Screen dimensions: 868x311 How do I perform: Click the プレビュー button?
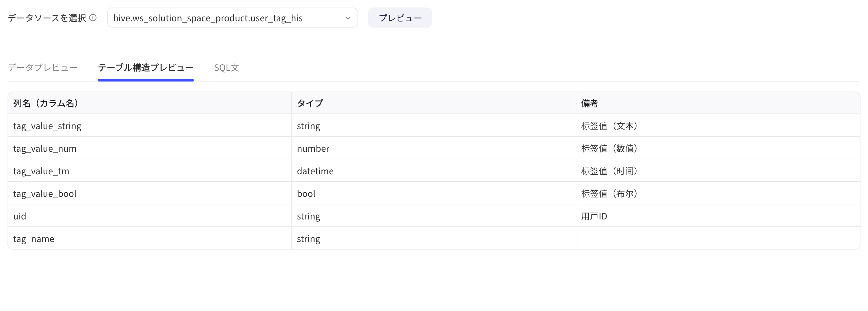pos(400,18)
